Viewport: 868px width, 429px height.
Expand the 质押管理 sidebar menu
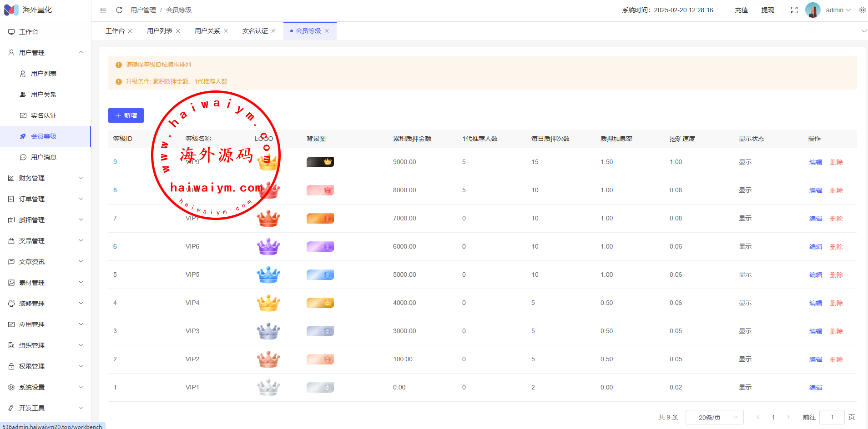[x=45, y=220]
